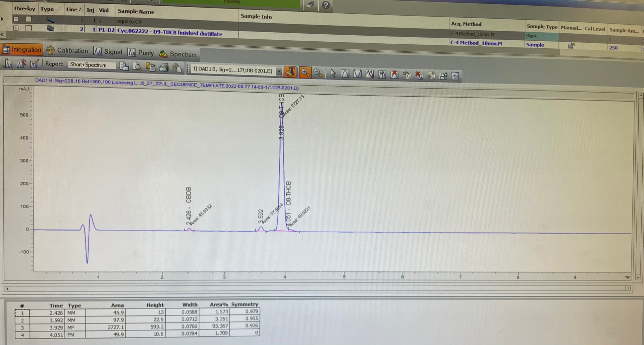This screenshot has width=644, height=345.
Task: Click the greyed-out integration icon
Action: (x=431, y=76)
